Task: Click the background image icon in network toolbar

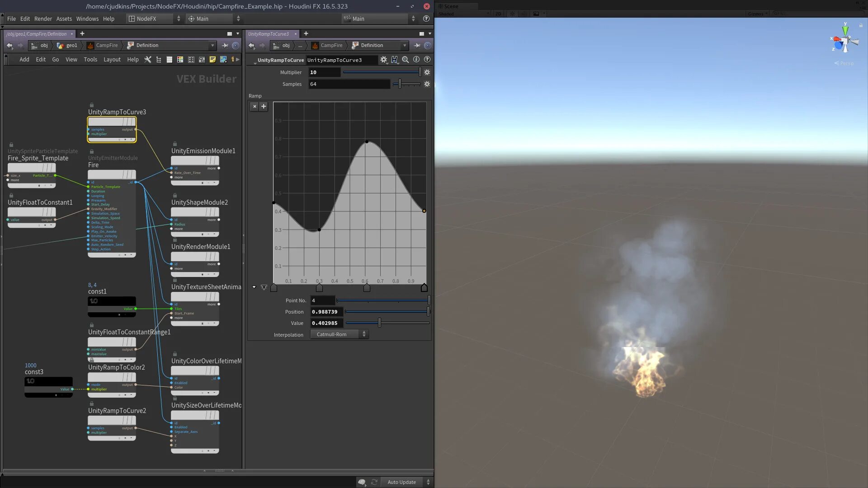Action: tap(223, 60)
